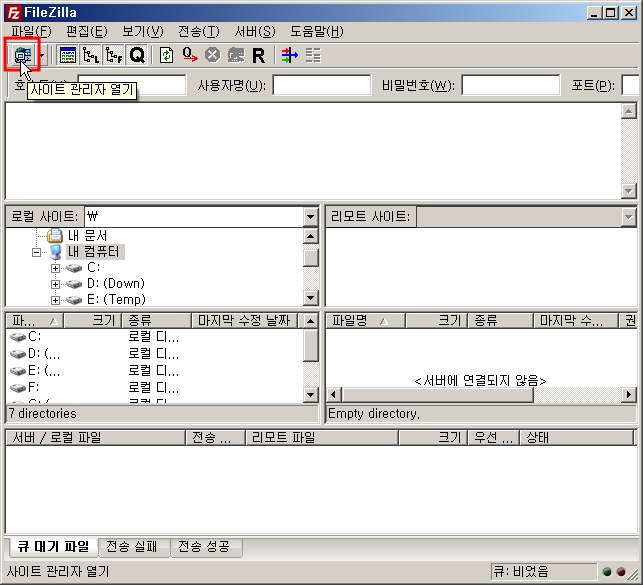Toggle local directory tree view

click(x=91, y=55)
